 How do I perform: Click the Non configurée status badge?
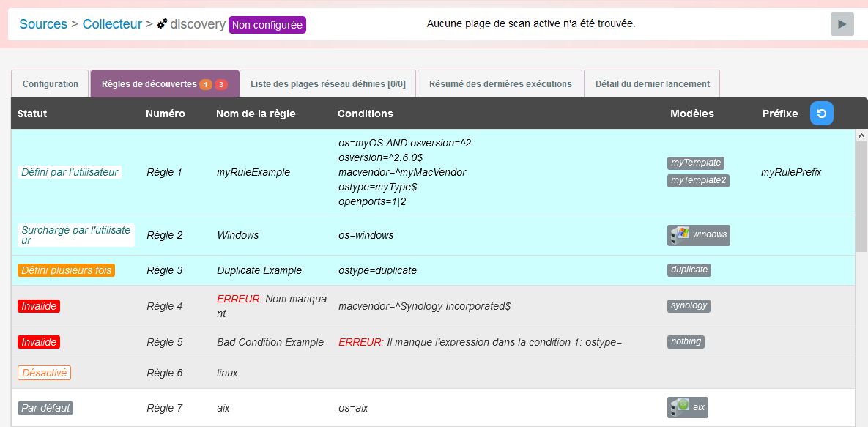coord(267,25)
